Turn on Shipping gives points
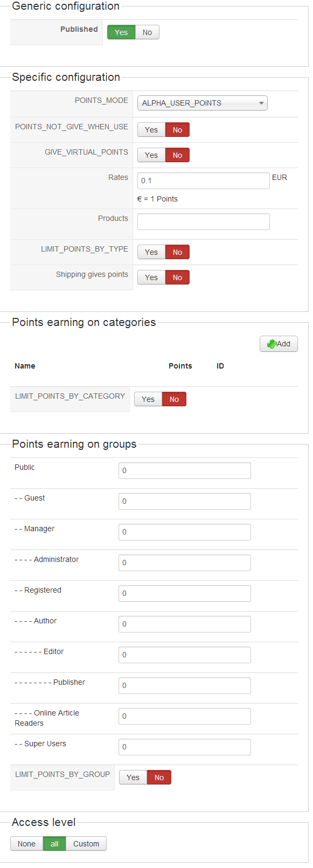 [151, 277]
